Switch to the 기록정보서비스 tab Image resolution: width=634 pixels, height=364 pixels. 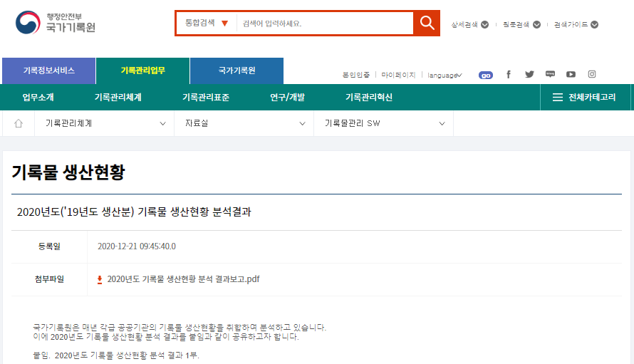pyautogui.click(x=49, y=71)
